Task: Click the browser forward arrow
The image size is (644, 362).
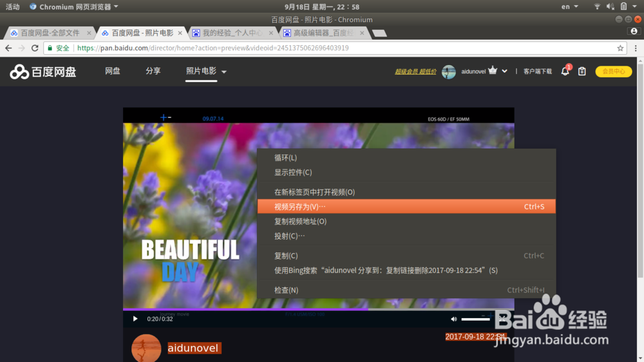Action: click(x=22, y=48)
